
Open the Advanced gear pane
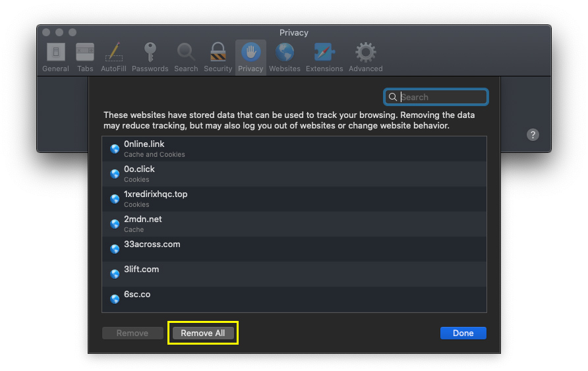pyautogui.click(x=366, y=57)
